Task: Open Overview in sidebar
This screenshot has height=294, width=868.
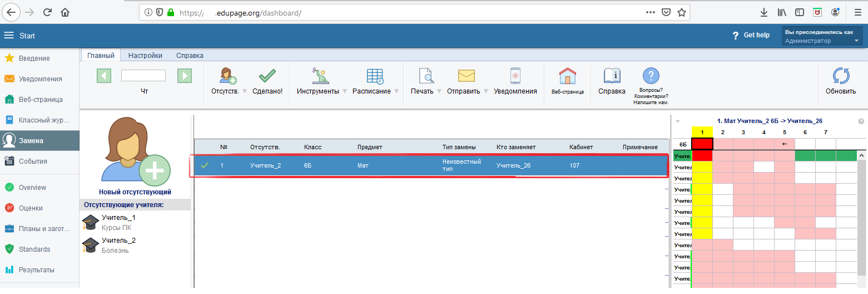Action: pyautogui.click(x=39, y=188)
